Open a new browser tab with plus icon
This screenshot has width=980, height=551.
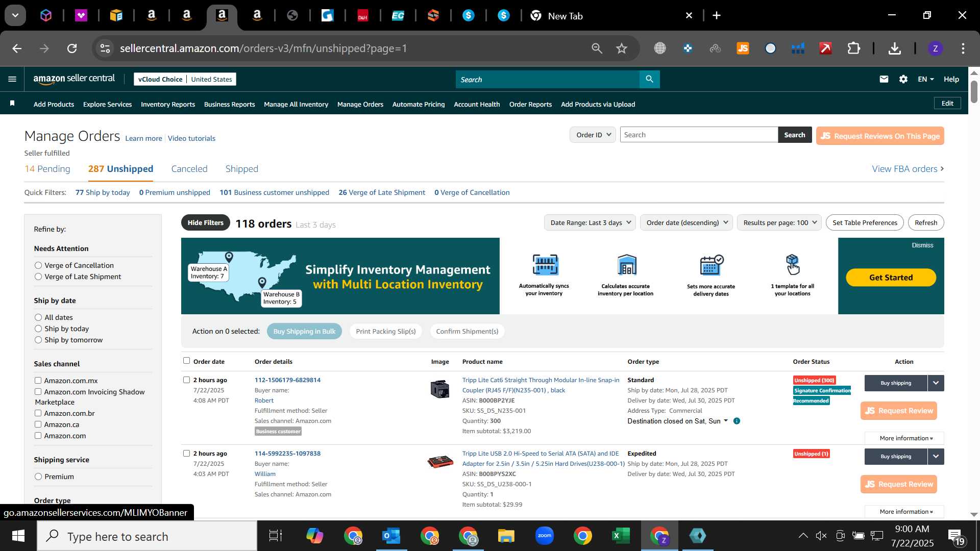click(x=717, y=16)
